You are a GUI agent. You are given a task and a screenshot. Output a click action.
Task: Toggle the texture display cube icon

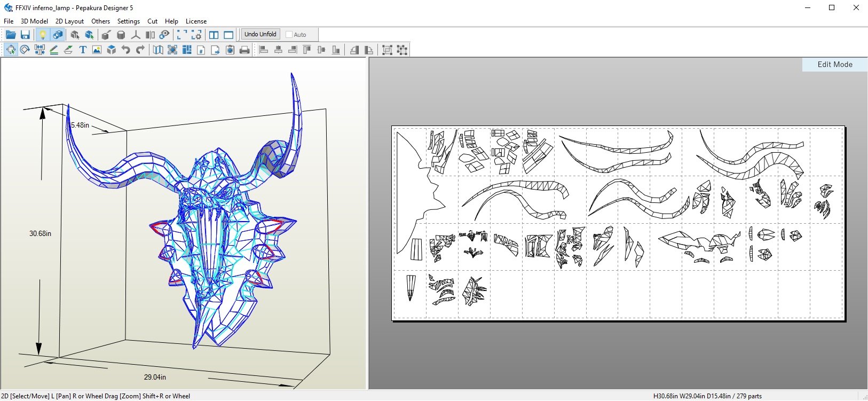coord(58,35)
